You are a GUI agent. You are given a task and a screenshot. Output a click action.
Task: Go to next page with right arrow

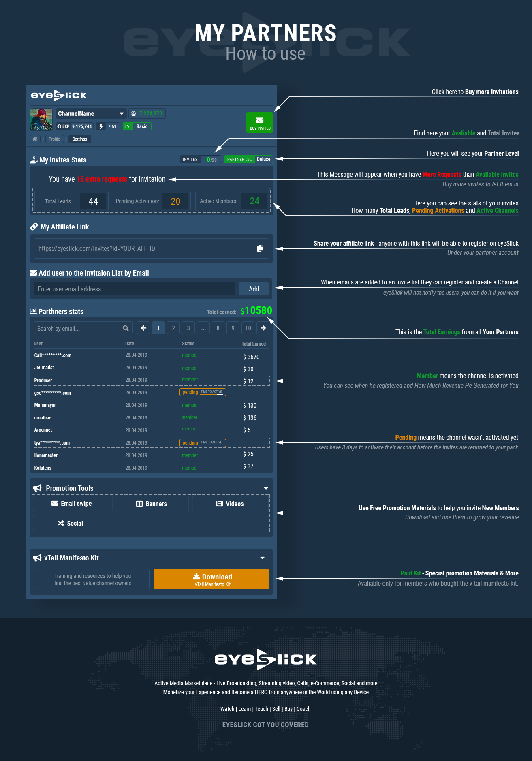263,328
